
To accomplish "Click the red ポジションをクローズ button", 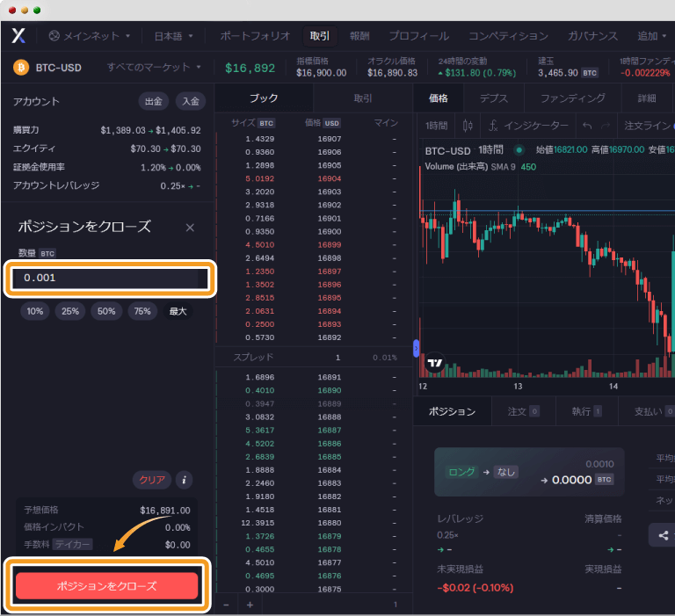I will (106, 586).
